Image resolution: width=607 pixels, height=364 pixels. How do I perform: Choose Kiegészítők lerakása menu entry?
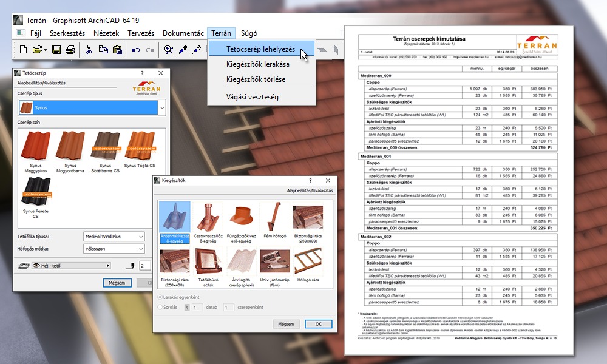pos(261,64)
